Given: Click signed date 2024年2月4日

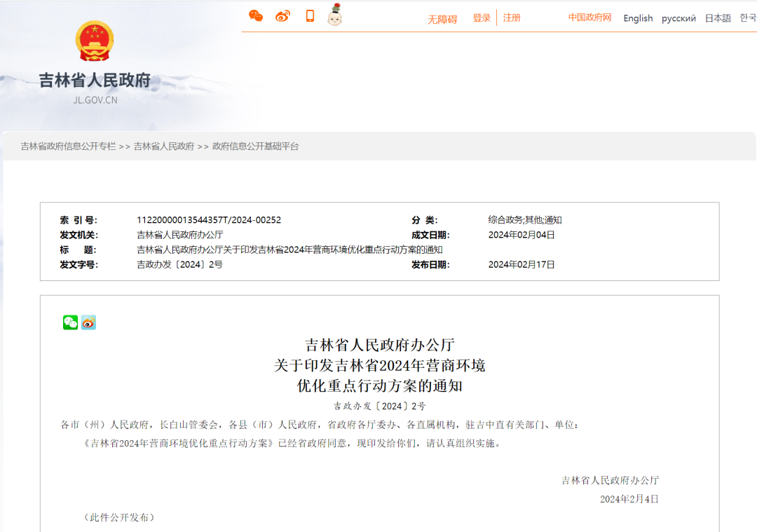Looking at the screenshot, I should pos(629,499).
